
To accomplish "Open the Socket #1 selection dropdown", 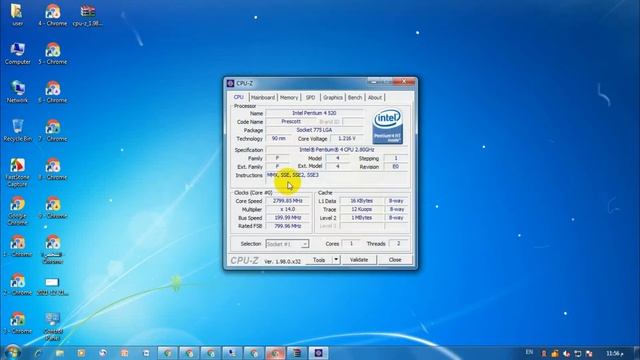I will (x=287, y=244).
